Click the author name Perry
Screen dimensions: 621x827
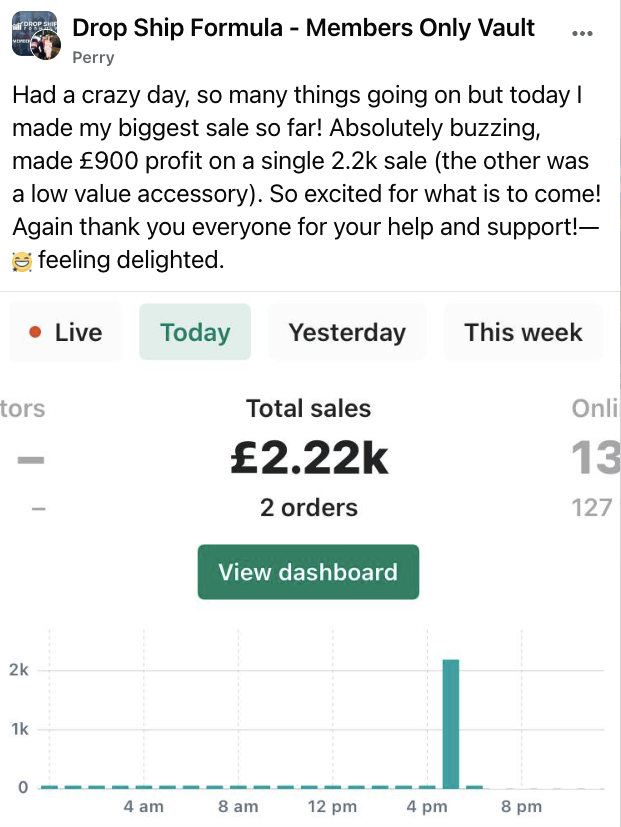93,57
